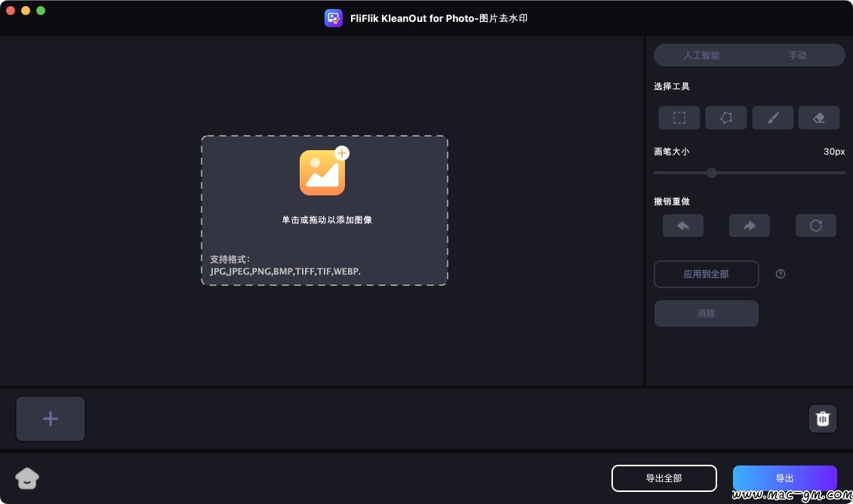Add an image with the plus thumbnail button

(51, 419)
